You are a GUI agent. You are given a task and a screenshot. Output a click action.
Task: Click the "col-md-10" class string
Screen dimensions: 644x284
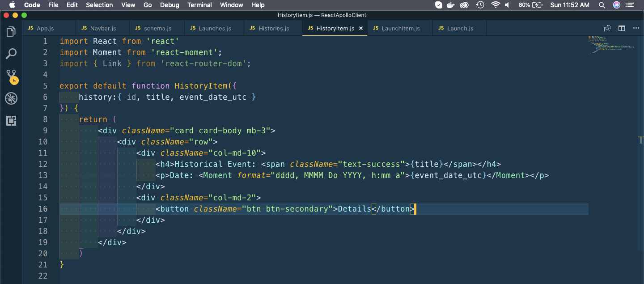(x=235, y=153)
